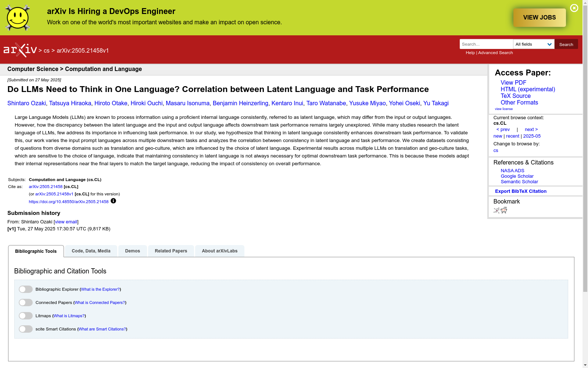
Task: Click the DOI info icon
Action: point(113,201)
